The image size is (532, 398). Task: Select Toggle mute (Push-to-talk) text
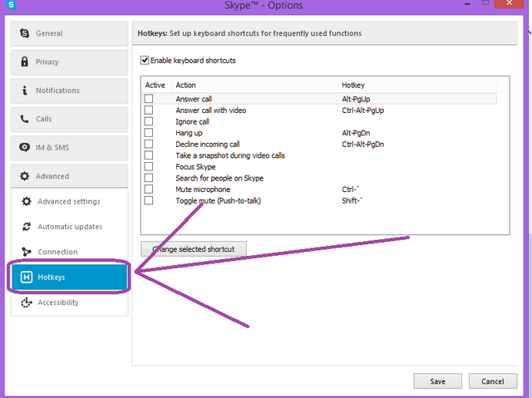[x=218, y=201]
